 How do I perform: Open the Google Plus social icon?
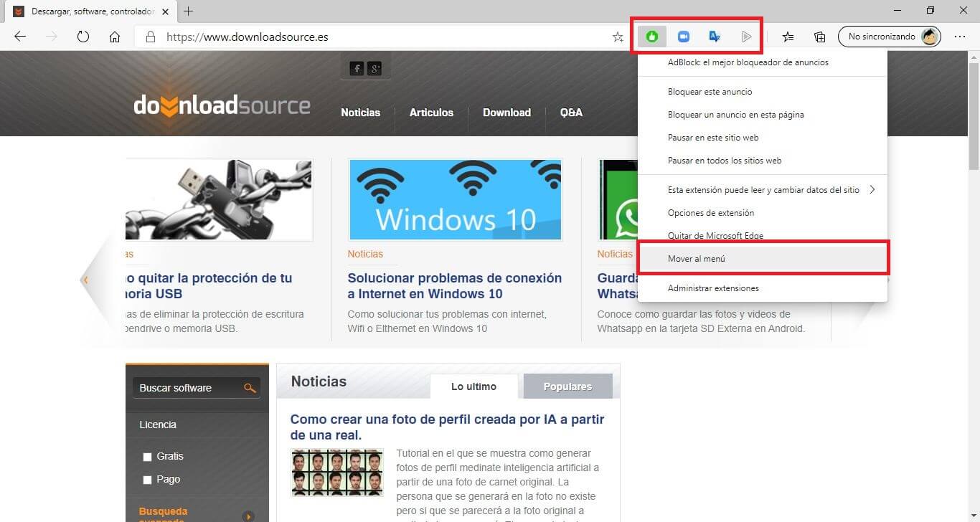(x=374, y=68)
